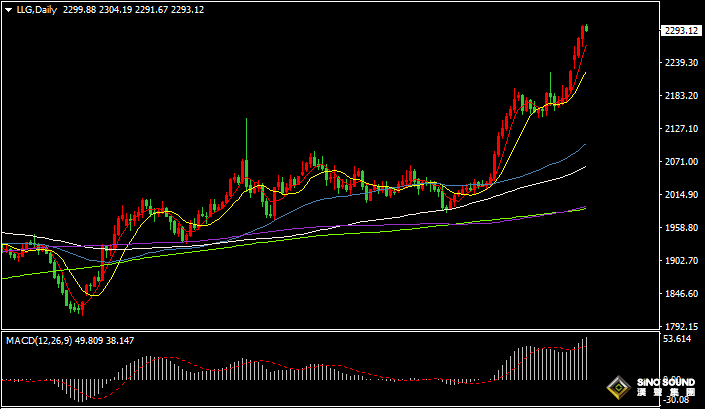
Task: Click the latest candlestick at the chart's peak
Action: point(585,29)
